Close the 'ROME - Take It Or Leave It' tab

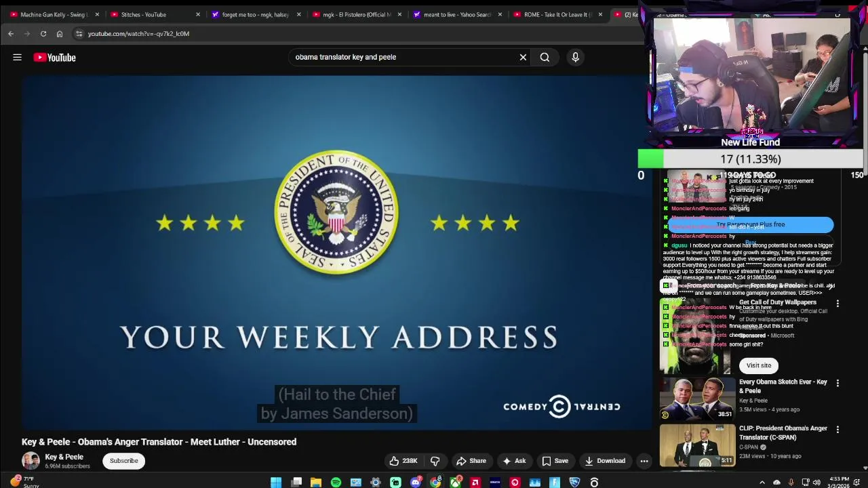pyautogui.click(x=600, y=14)
